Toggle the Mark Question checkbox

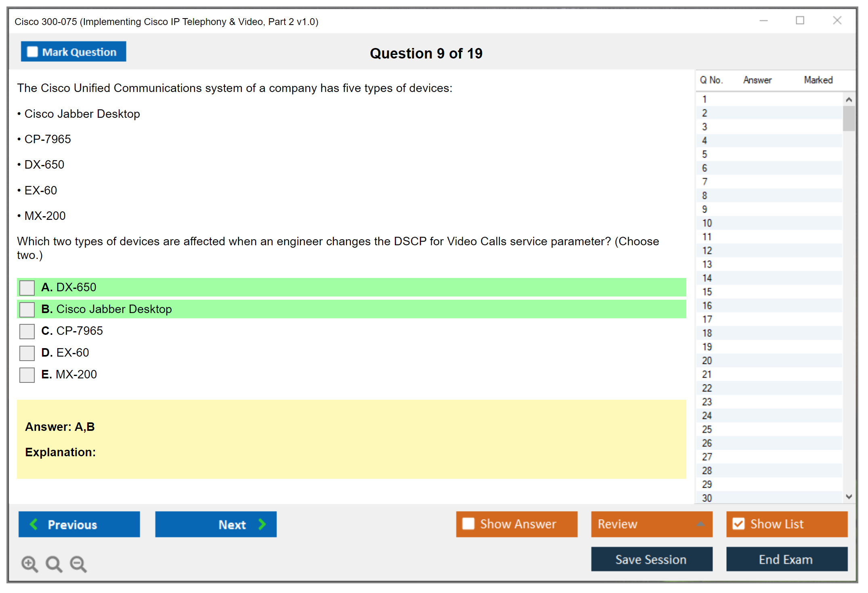[x=32, y=52]
